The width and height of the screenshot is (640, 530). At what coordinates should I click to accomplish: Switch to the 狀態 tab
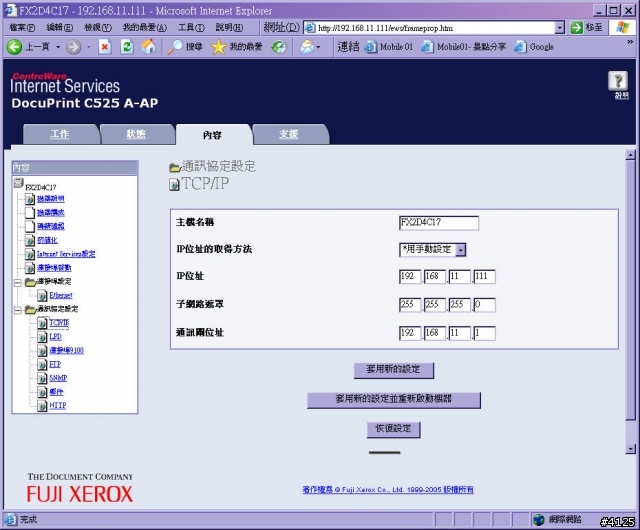coord(136,134)
